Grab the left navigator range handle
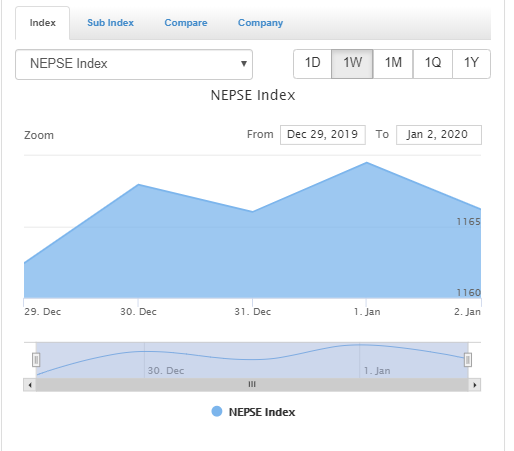 tap(36, 360)
